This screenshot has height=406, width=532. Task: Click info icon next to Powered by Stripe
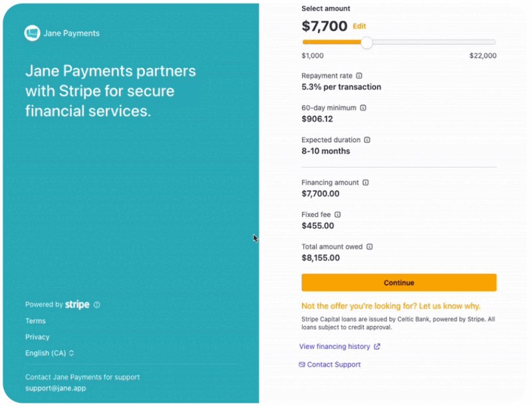pyautogui.click(x=97, y=305)
